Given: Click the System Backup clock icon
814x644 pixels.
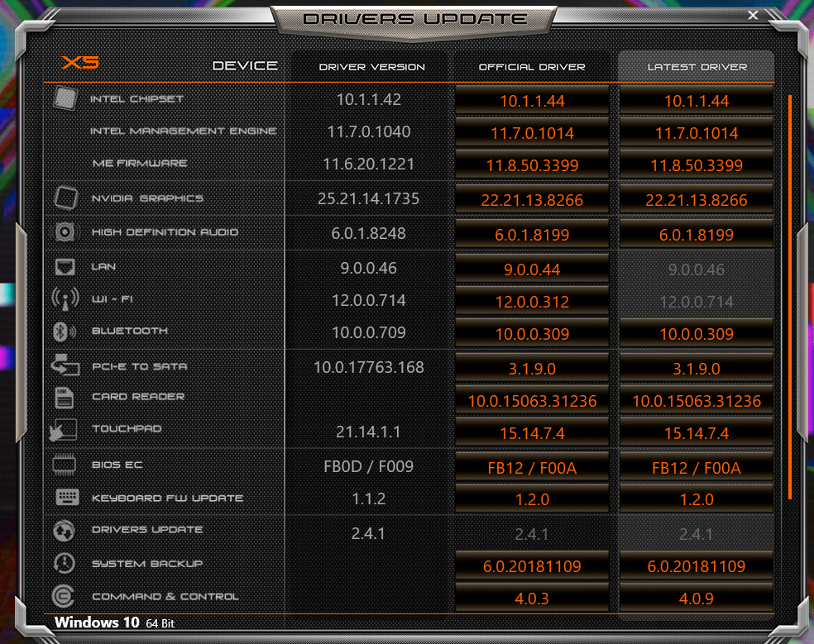Looking at the screenshot, I should click(x=65, y=564).
